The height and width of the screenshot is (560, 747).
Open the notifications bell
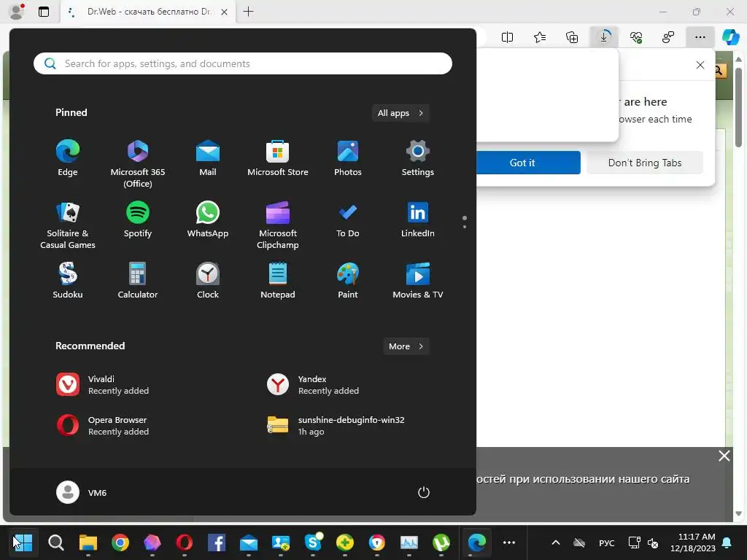click(x=727, y=542)
